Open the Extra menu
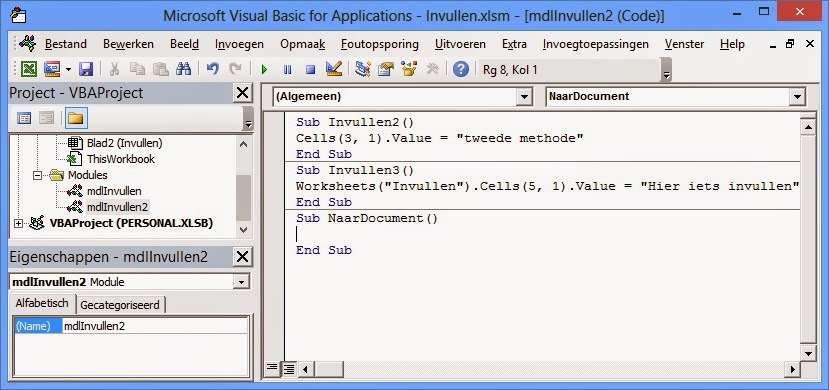 [514, 44]
